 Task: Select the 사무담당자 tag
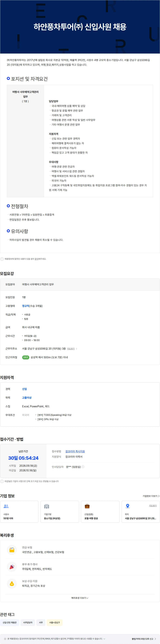click(x=28, y=622)
